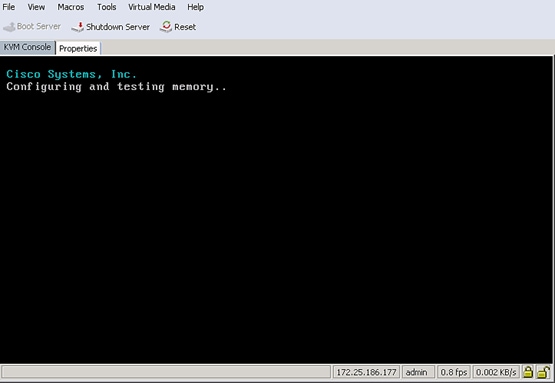Open the File menu
Screen dimensions: 555x383
(8, 7)
